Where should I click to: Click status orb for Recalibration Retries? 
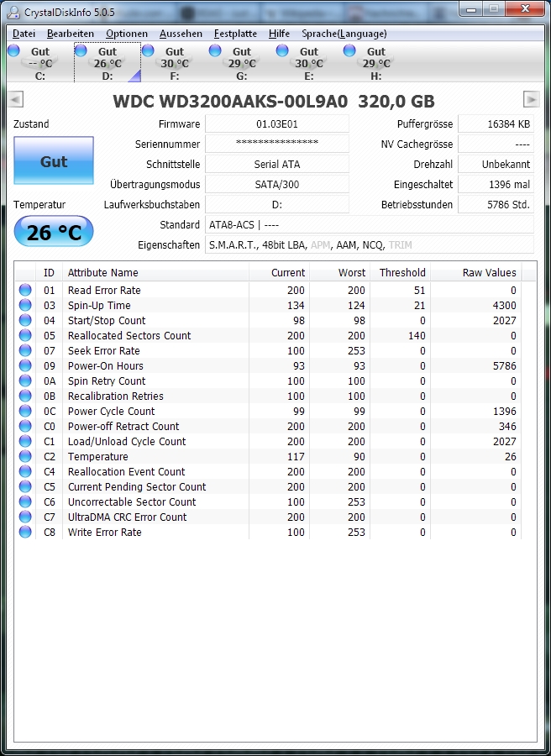(x=25, y=396)
